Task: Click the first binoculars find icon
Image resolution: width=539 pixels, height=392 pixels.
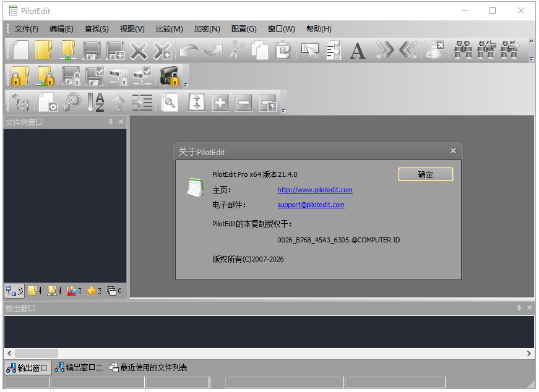Action: coord(463,50)
